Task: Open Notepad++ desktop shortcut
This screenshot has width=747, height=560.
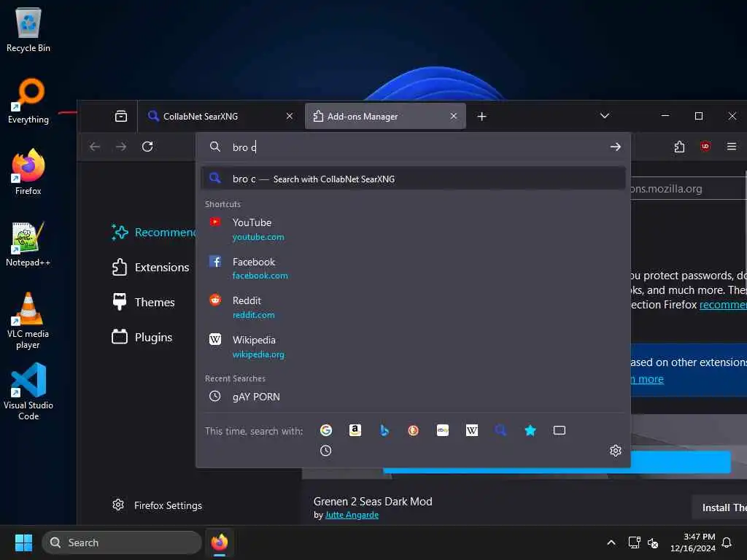Action: (x=28, y=244)
